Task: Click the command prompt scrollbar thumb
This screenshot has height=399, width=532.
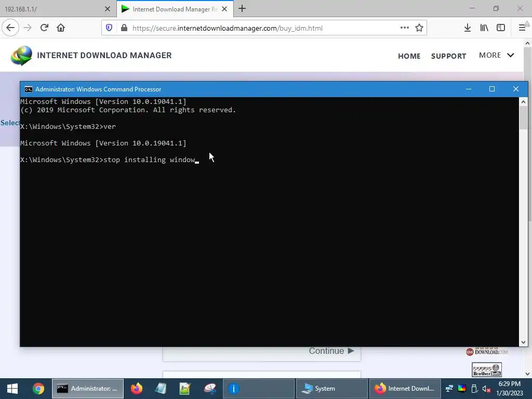Action: pos(523,118)
